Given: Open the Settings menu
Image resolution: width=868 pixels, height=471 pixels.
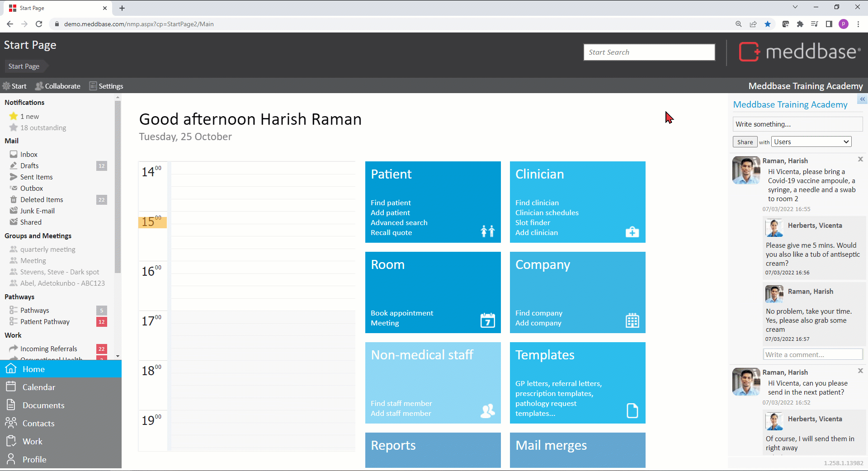Looking at the screenshot, I should pos(106,86).
